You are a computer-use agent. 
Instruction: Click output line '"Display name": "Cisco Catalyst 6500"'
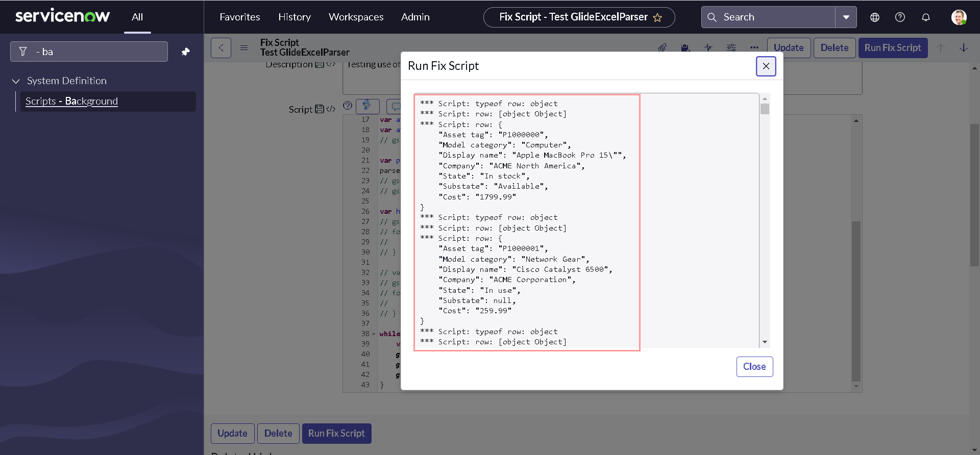point(525,270)
